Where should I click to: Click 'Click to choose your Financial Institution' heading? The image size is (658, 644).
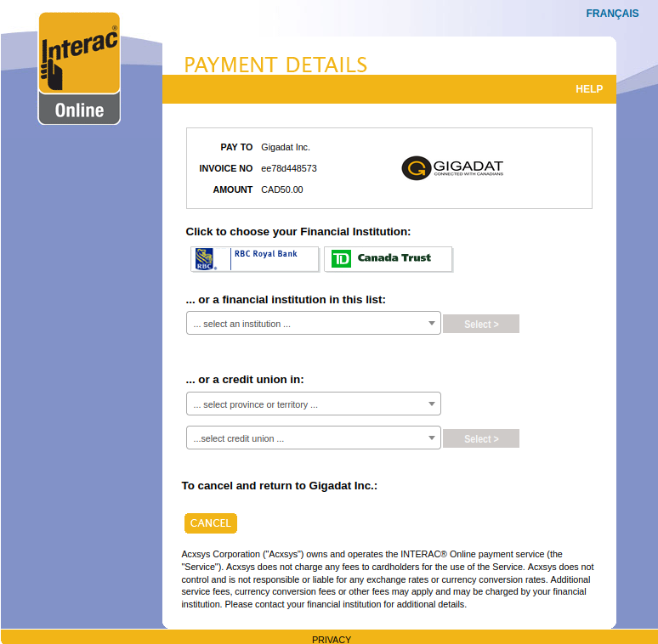(x=298, y=232)
